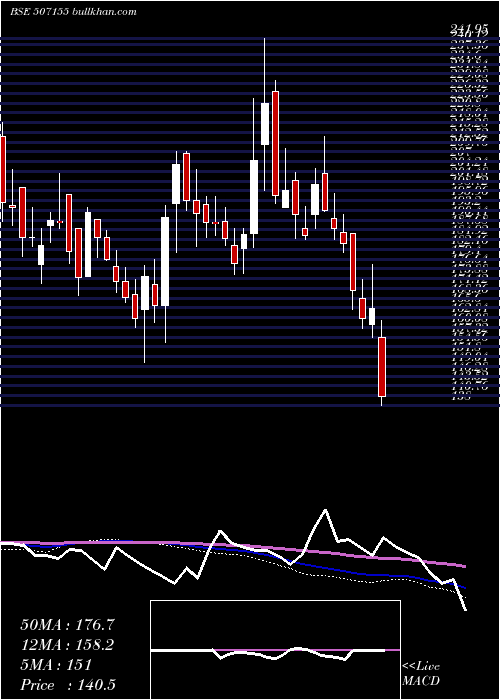Click the 'BSE 507155 bullkhan.com' header text

point(73,12)
